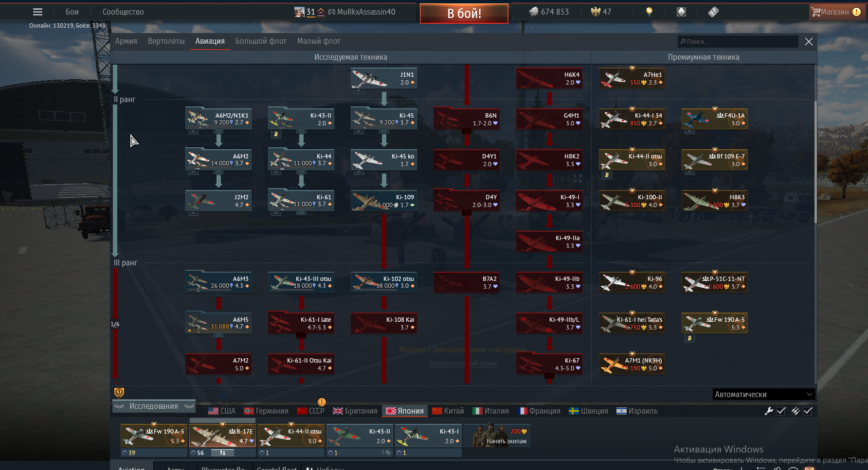Open the Сообщество menu
Image resolution: width=868 pixels, height=470 pixels.
123,12
